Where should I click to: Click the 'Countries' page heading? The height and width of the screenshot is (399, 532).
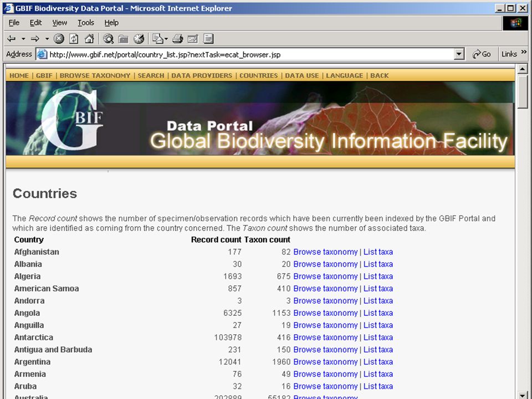pyautogui.click(x=45, y=193)
